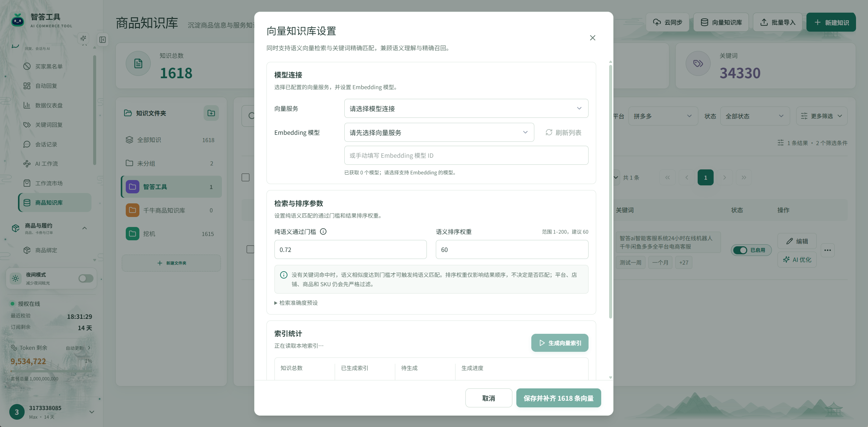Open the 全部状态 status dropdown
The width and height of the screenshot is (868, 427).
click(x=755, y=116)
